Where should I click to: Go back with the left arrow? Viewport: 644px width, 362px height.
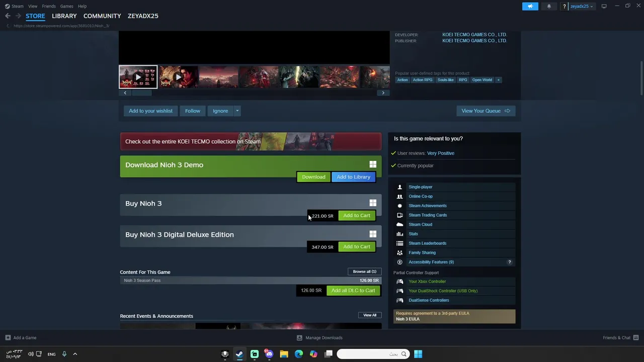pos(8,16)
